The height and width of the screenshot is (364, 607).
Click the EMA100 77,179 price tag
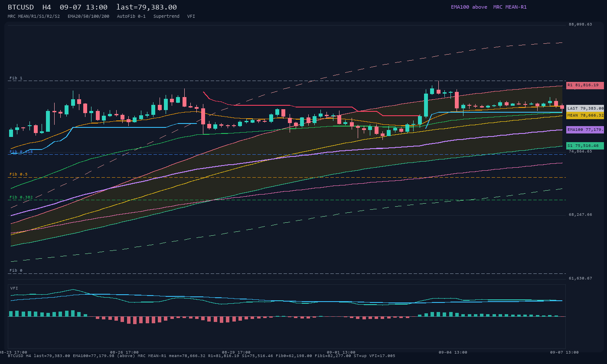pyautogui.click(x=585, y=130)
